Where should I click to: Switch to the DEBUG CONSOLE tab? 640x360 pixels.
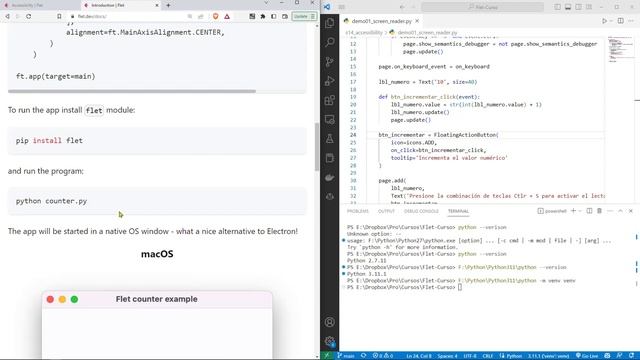pyautogui.click(x=421, y=211)
